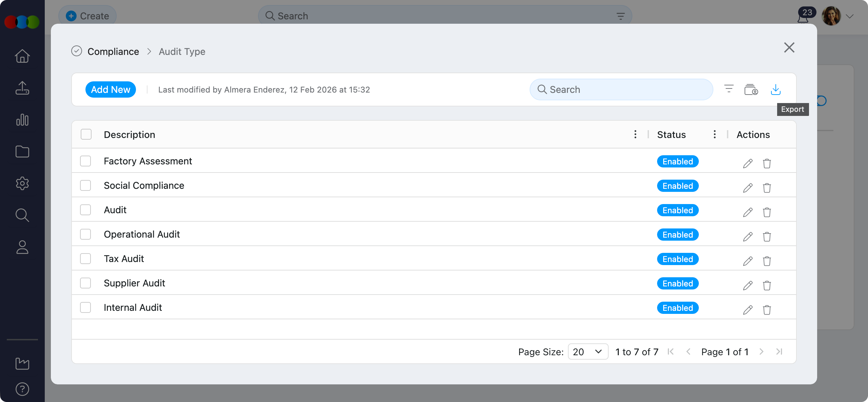Delete the Internal Audit entry

[x=767, y=310]
